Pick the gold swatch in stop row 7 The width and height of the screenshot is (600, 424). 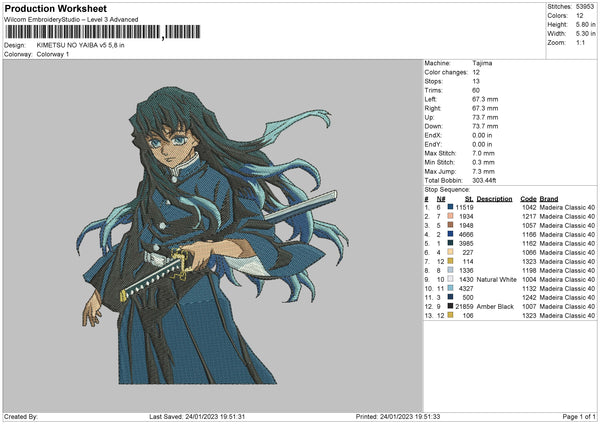click(450, 261)
